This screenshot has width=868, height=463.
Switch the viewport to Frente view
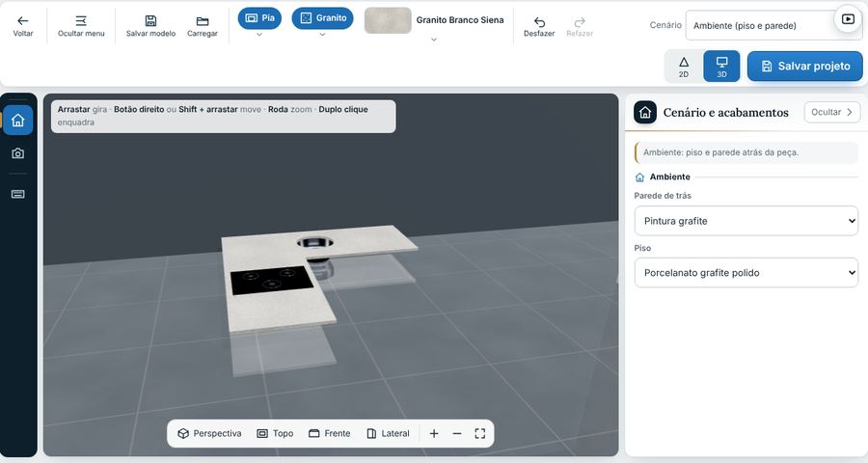click(x=330, y=433)
